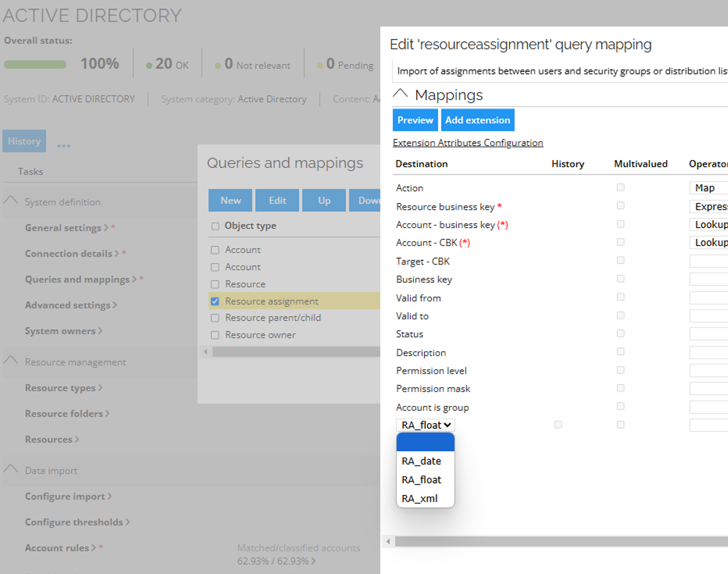The width and height of the screenshot is (728, 574).
Task: Select RA_xml from dropdown list
Action: click(x=425, y=499)
